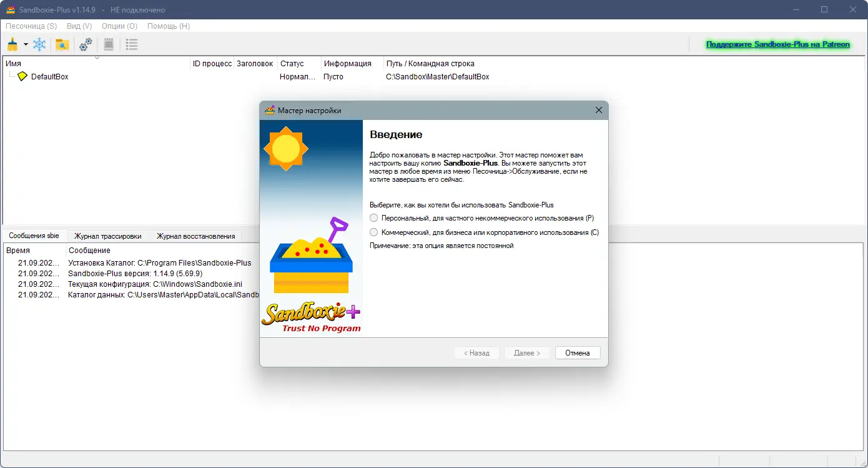This screenshot has width=868, height=468.
Task: Open the dropdown arrow beside the broom icon
Action: click(26, 44)
